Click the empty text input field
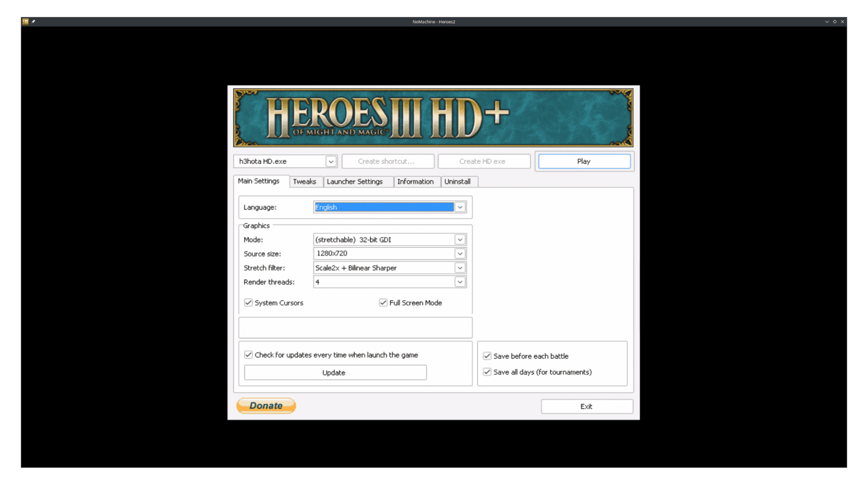This screenshot has height=493, width=868. click(x=355, y=327)
